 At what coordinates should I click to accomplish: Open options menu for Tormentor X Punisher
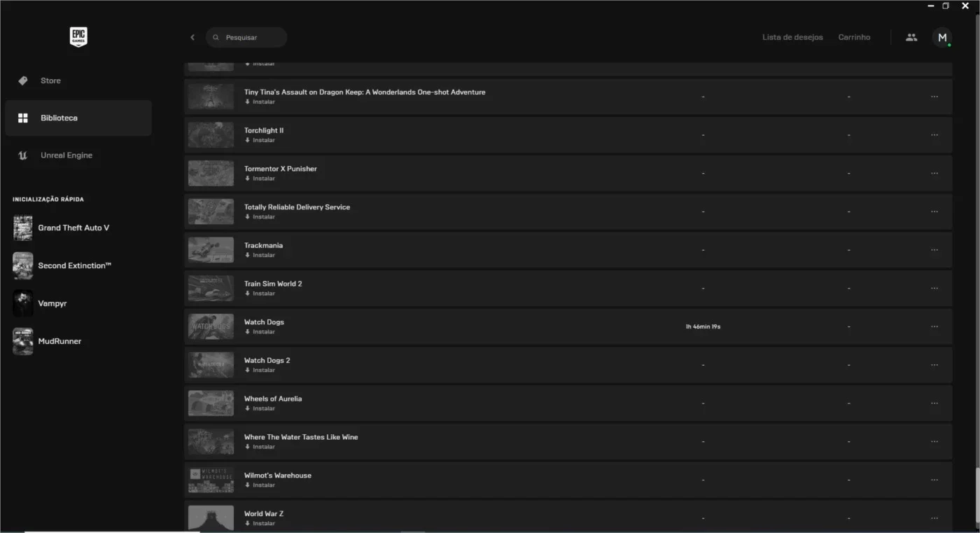click(934, 173)
